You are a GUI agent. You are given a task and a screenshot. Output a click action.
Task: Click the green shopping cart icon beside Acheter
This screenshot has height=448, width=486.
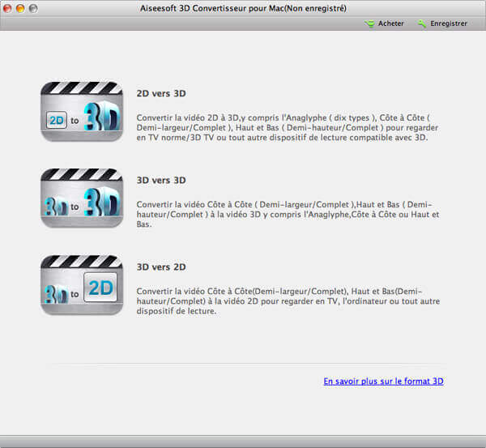click(x=370, y=24)
